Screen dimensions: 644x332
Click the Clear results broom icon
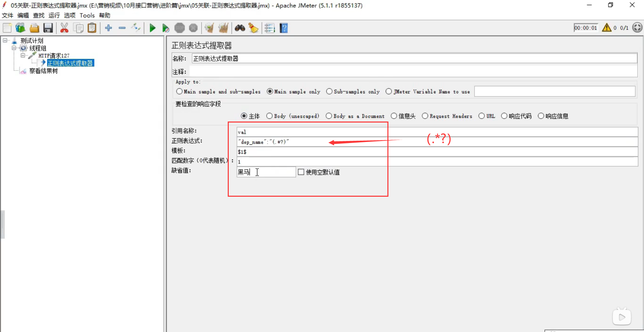tap(209, 28)
